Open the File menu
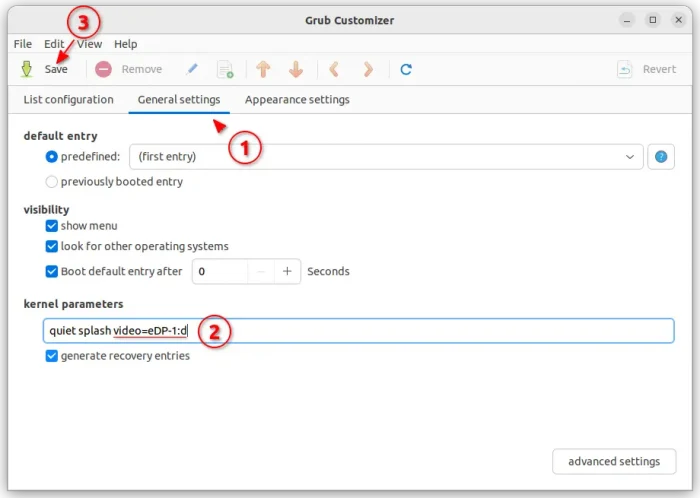The width and height of the screenshot is (700, 498). [x=23, y=44]
